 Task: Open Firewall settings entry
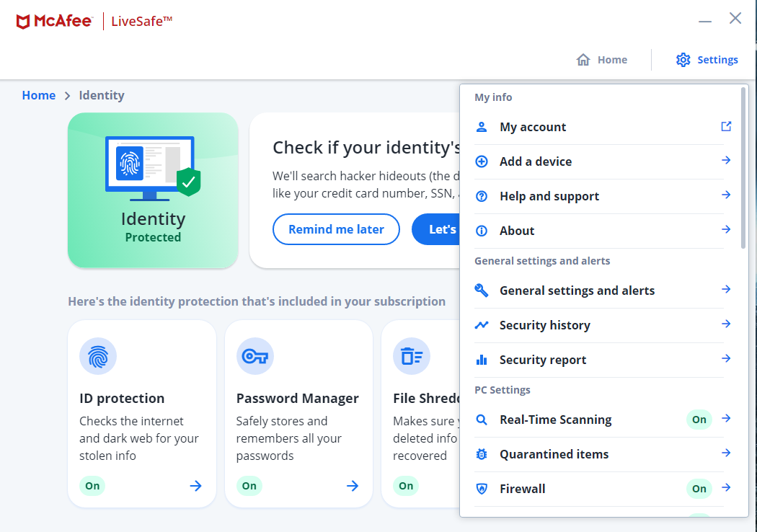(x=603, y=489)
